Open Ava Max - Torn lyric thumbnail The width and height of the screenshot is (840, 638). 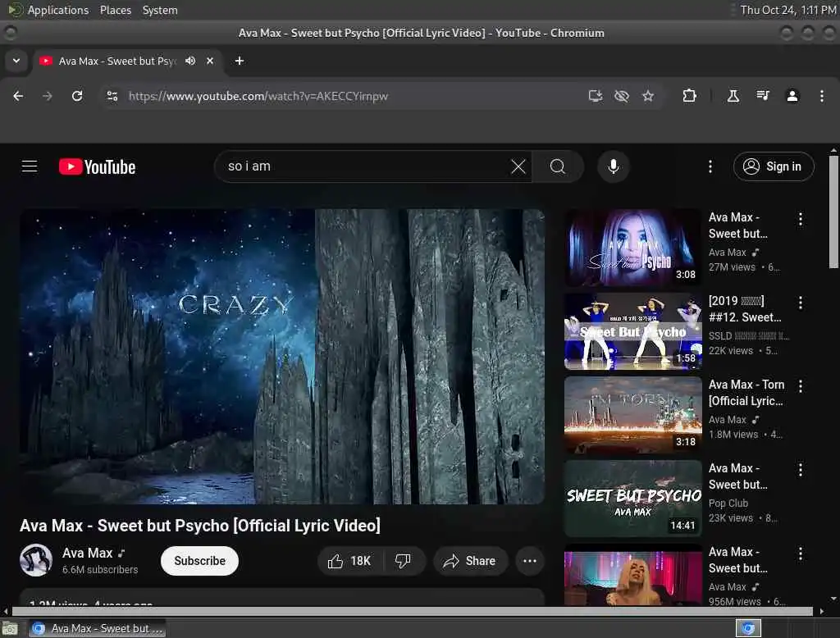(x=632, y=415)
